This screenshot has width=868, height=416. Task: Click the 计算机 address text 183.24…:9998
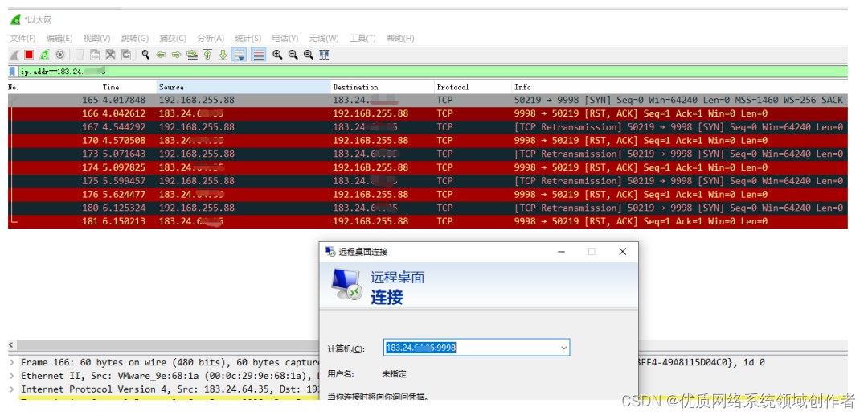(420, 348)
